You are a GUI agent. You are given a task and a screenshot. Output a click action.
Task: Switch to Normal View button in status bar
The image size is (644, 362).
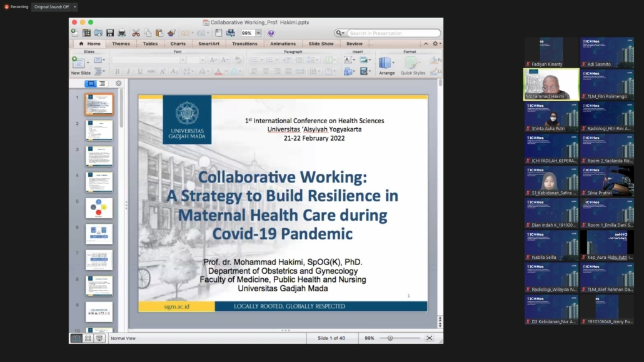coord(76,339)
